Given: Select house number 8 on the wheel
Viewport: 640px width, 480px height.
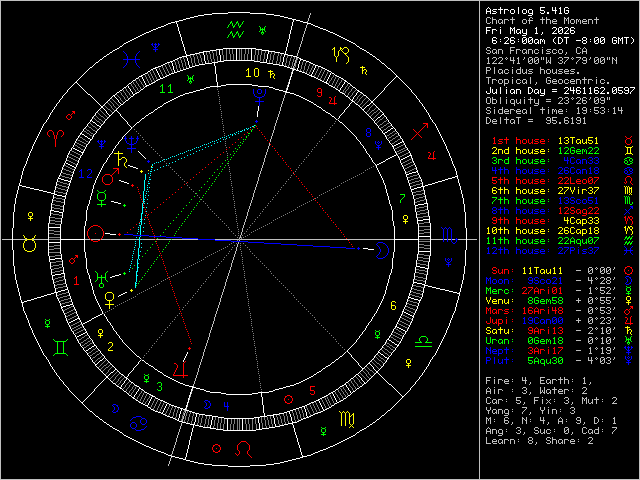Looking at the screenshot, I should (x=369, y=132).
